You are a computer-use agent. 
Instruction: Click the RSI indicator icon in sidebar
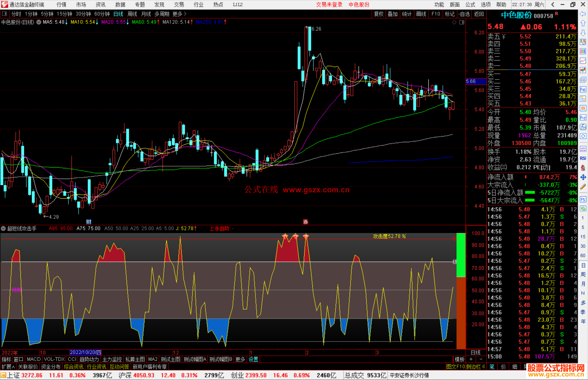pyautogui.click(x=583, y=158)
